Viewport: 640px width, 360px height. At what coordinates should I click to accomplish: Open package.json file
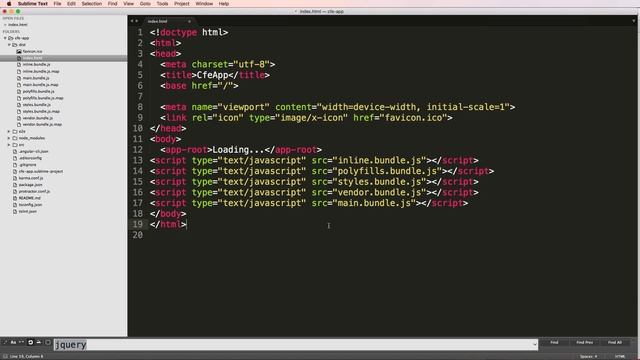30,185
